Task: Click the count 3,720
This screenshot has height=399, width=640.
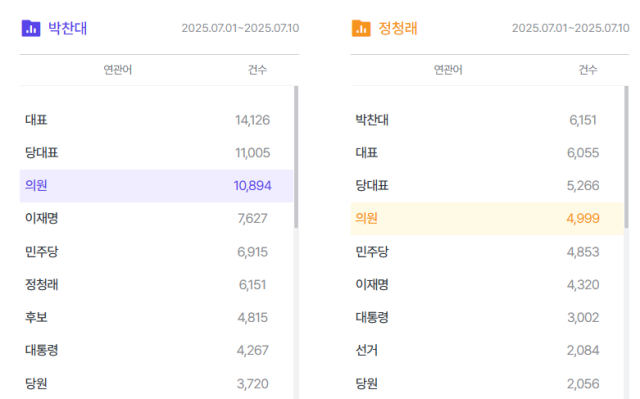Action: 252,383
